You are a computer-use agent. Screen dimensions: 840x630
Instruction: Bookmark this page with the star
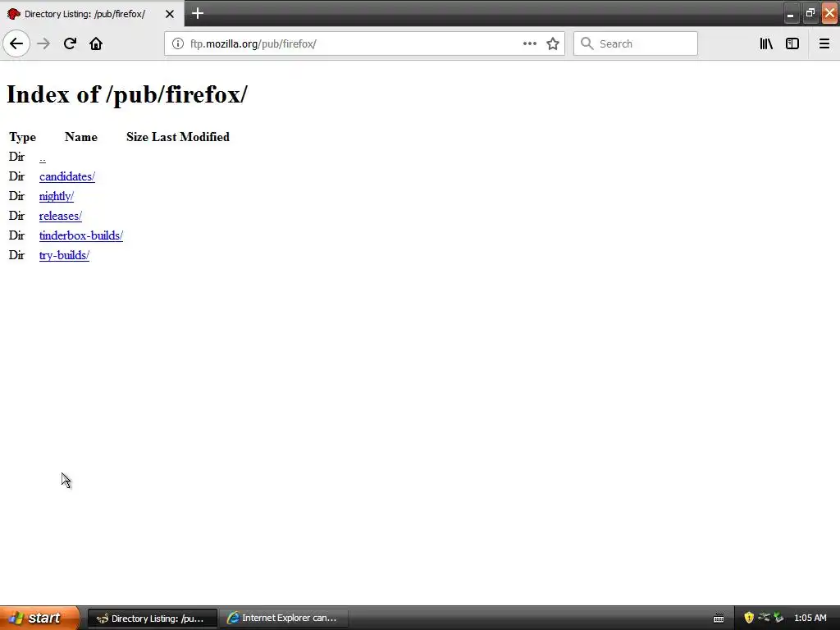[x=553, y=43]
